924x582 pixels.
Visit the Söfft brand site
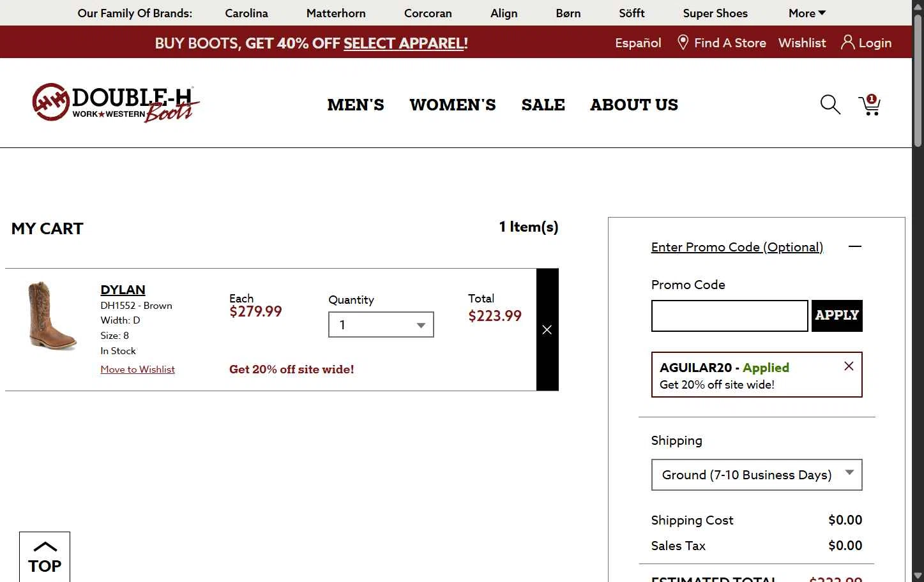[632, 13]
